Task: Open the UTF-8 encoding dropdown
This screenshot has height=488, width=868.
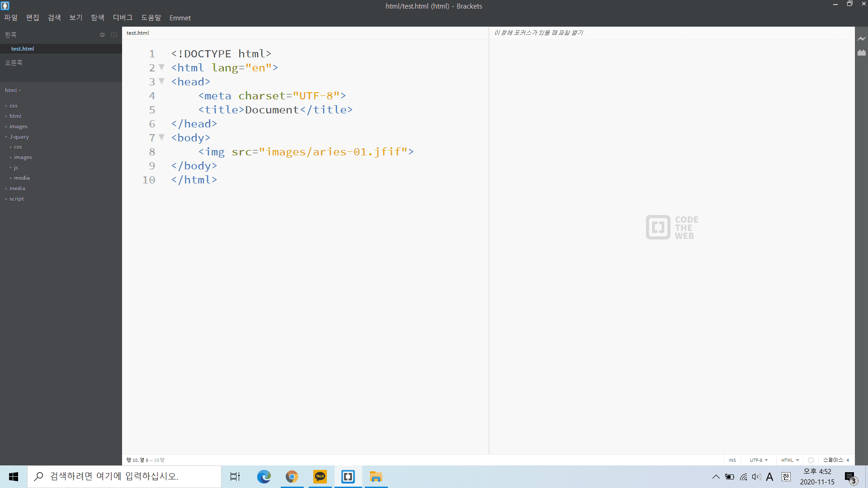Action: pyautogui.click(x=759, y=460)
